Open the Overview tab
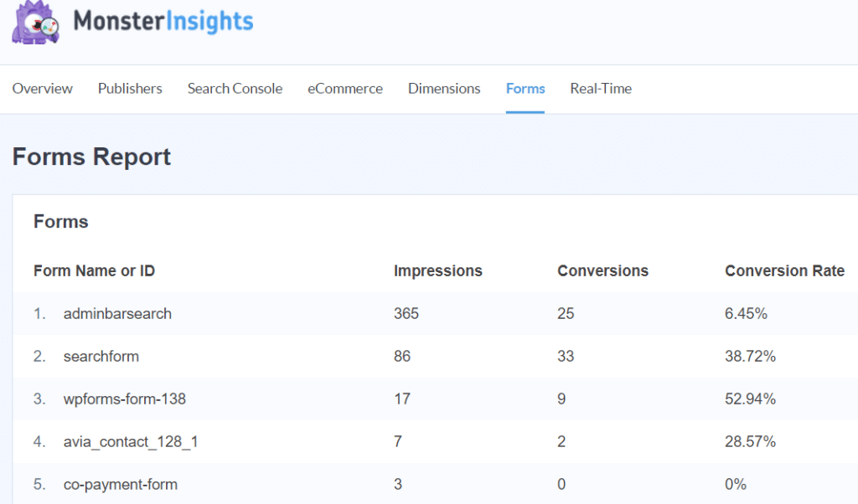 (x=43, y=89)
